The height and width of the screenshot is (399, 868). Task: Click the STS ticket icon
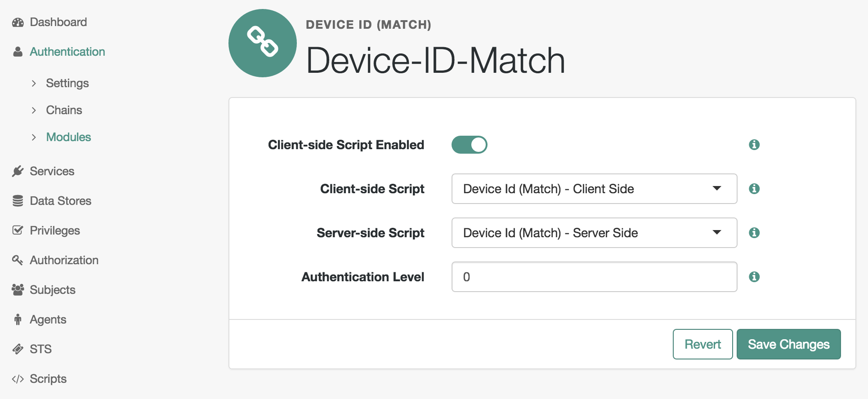(x=18, y=349)
